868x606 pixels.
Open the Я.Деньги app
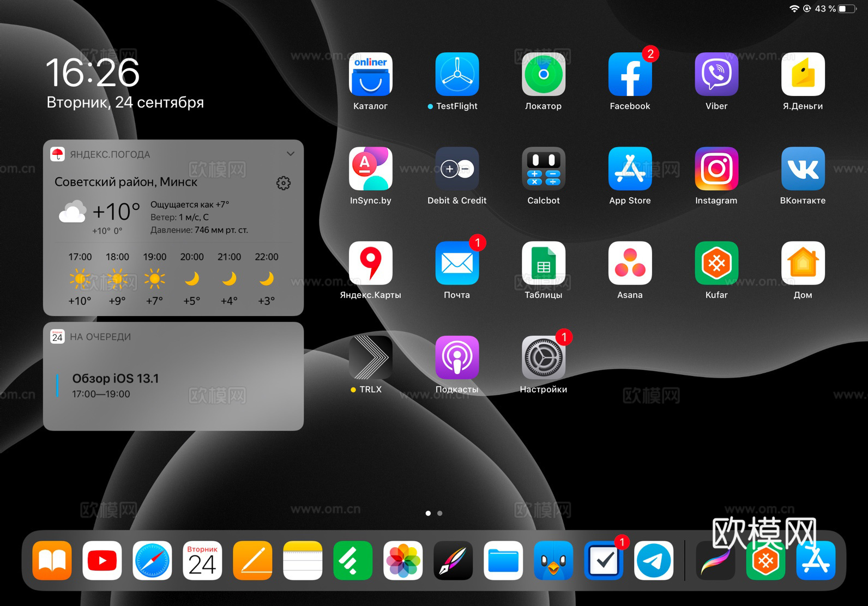(x=803, y=74)
